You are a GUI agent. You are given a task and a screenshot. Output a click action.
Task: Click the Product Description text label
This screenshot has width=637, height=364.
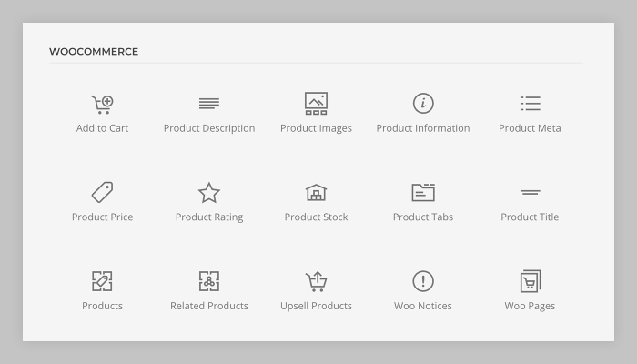[x=209, y=128]
